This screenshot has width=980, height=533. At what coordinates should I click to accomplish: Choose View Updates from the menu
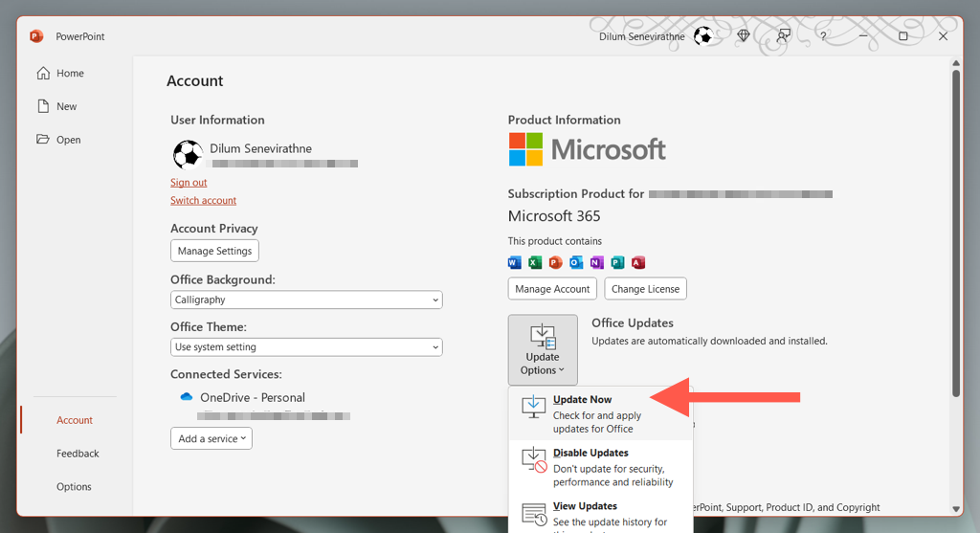pyautogui.click(x=601, y=516)
